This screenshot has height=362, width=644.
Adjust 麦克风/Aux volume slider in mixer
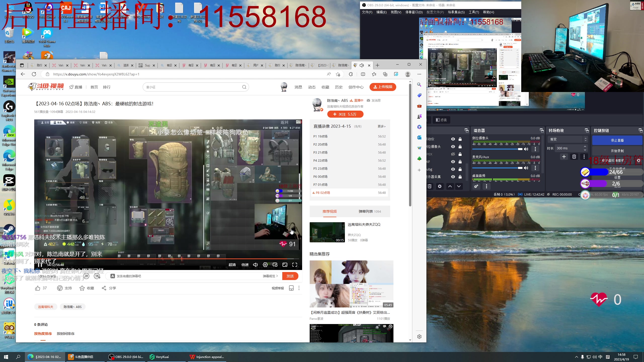pyautogui.click(x=497, y=168)
